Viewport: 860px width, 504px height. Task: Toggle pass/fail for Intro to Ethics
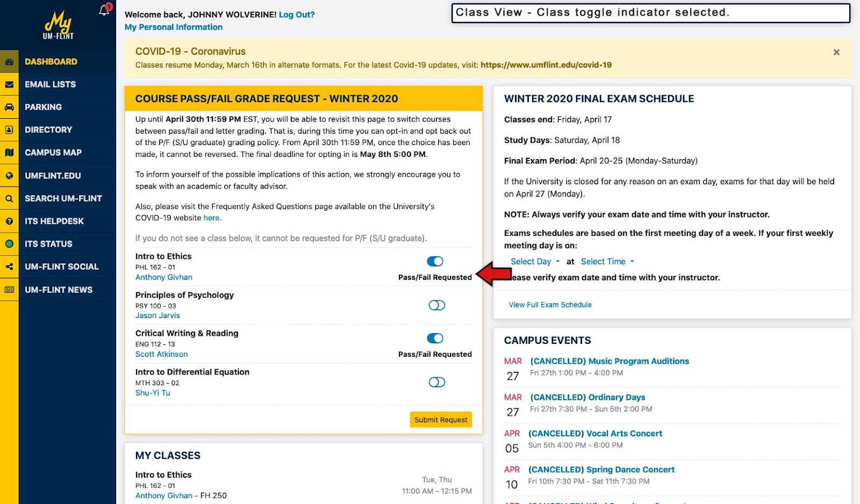pyautogui.click(x=435, y=261)
